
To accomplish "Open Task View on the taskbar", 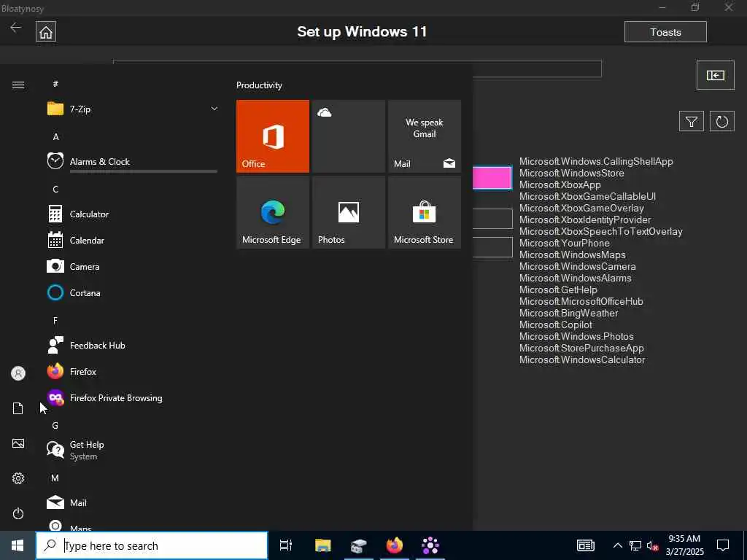I will click(286, 545).
